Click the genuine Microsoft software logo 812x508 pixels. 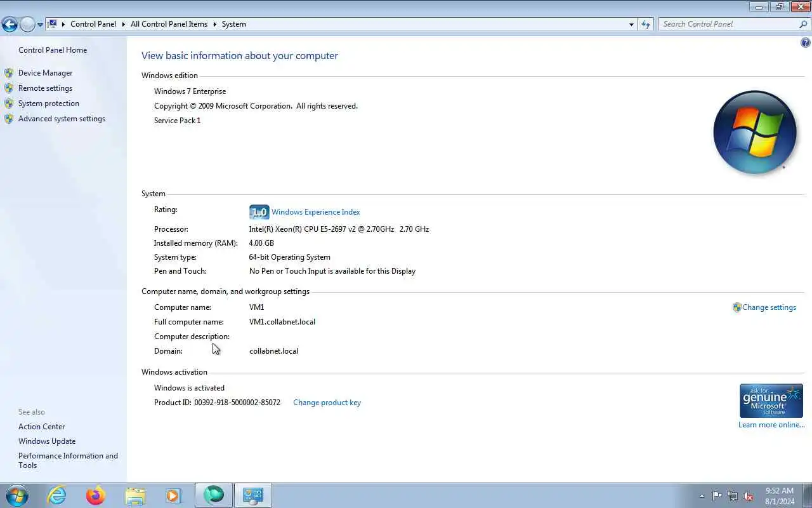[771, 401]
